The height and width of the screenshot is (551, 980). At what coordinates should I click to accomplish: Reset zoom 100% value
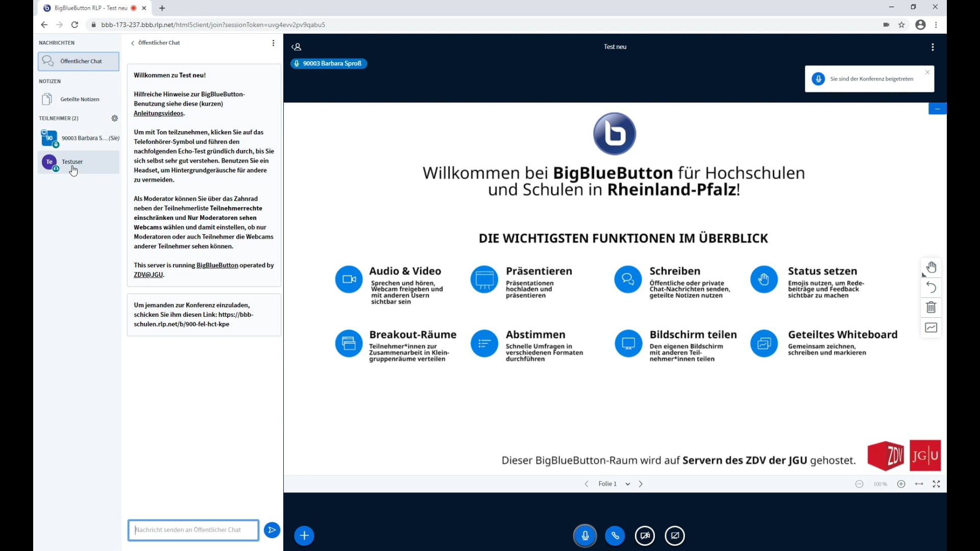880,484
